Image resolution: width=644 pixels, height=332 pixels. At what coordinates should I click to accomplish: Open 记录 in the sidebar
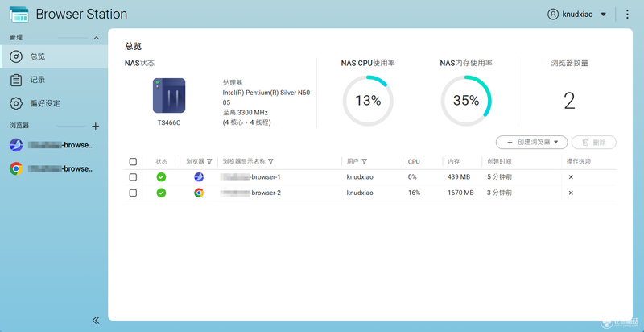coord(54,80)
